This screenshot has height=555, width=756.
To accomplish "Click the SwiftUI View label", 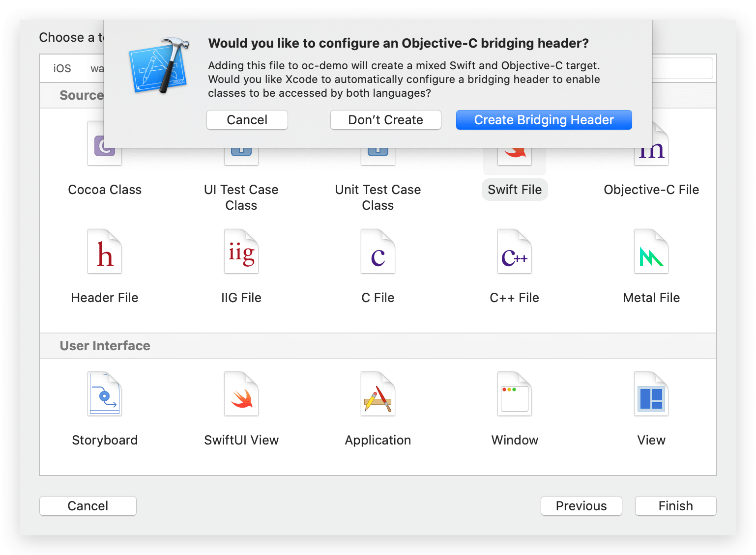I will [x=241, y=440].
